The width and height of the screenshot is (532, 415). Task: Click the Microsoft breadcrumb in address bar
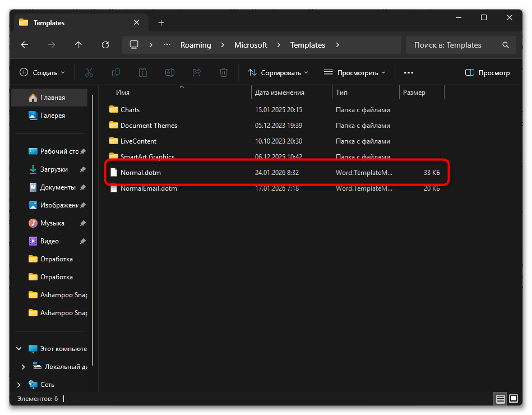pyautogui.click(x=251, y=45)
